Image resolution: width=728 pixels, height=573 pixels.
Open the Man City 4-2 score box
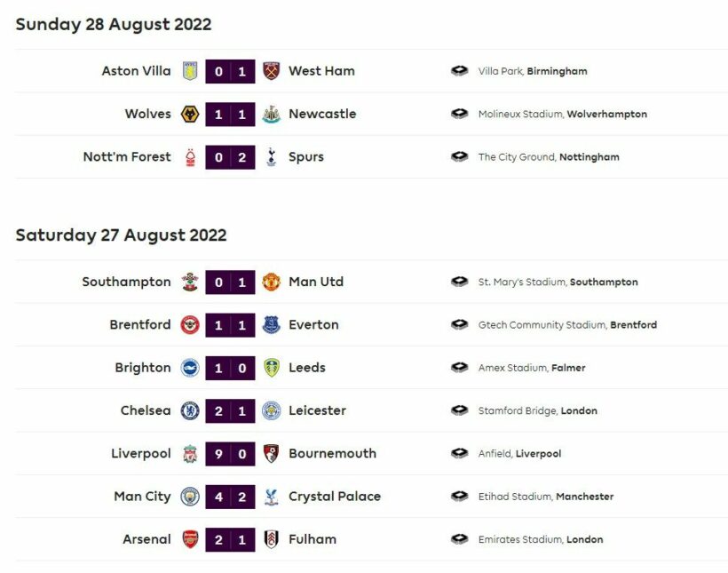(230, 497)
